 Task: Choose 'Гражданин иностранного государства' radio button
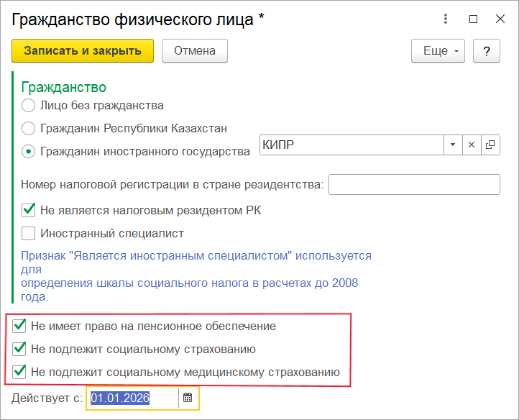tap(28, 152)
